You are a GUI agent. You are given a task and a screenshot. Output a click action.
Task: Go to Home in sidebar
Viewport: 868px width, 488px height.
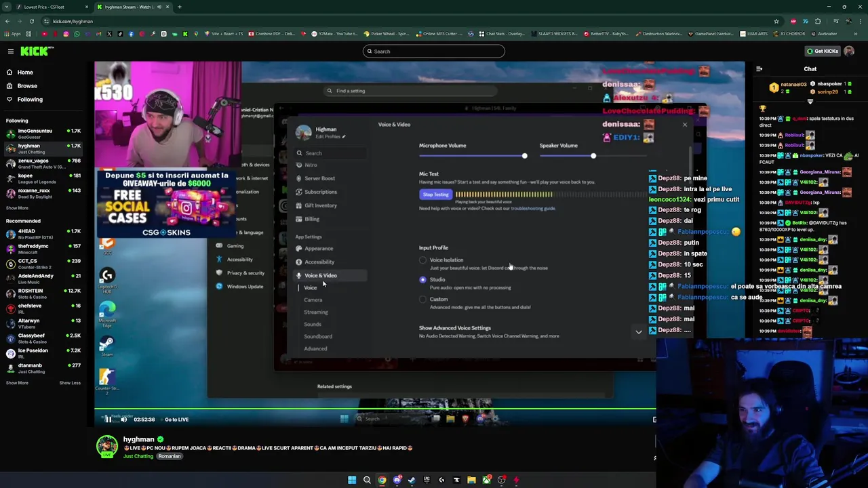click(25, 72)
